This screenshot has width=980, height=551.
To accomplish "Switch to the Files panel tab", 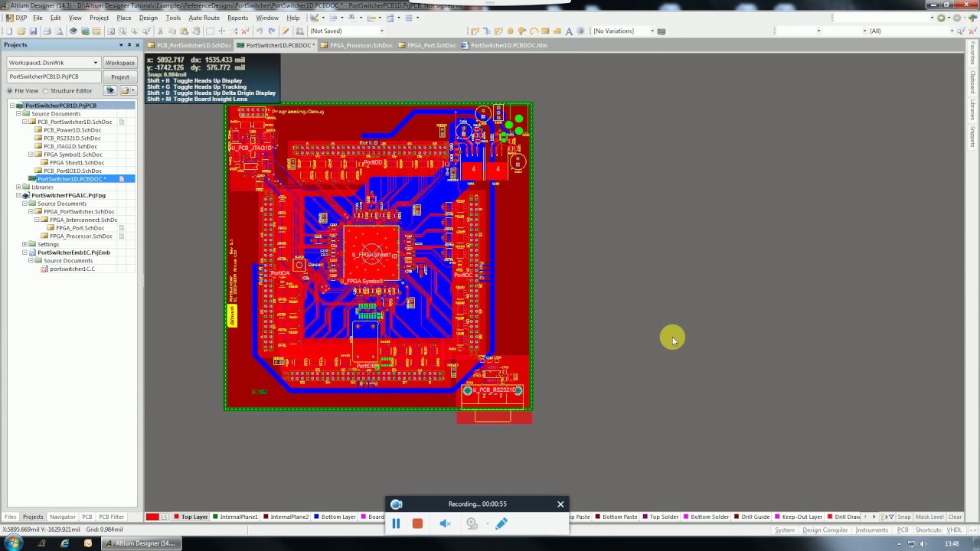I will 10,517.
